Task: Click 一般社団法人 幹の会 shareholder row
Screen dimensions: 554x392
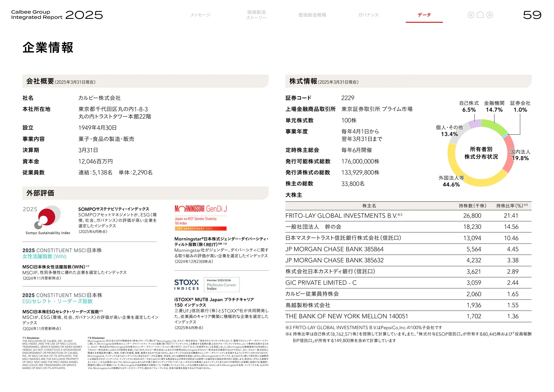Action: click(x=408, y=227)
